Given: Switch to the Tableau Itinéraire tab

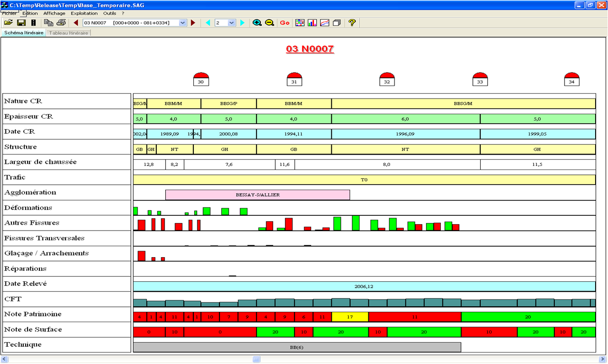Looking at the screenshot, I should click(x=69, y=33).
